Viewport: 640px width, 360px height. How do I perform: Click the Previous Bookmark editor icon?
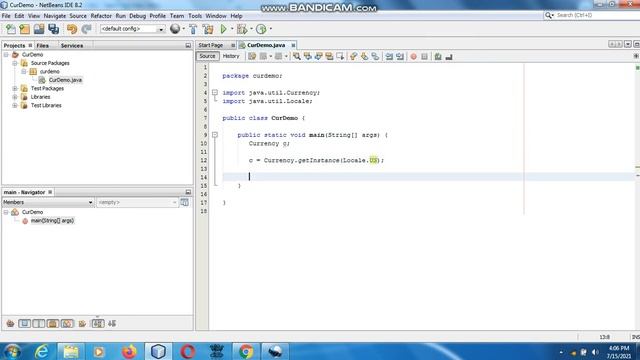click(x=353, y=56)
